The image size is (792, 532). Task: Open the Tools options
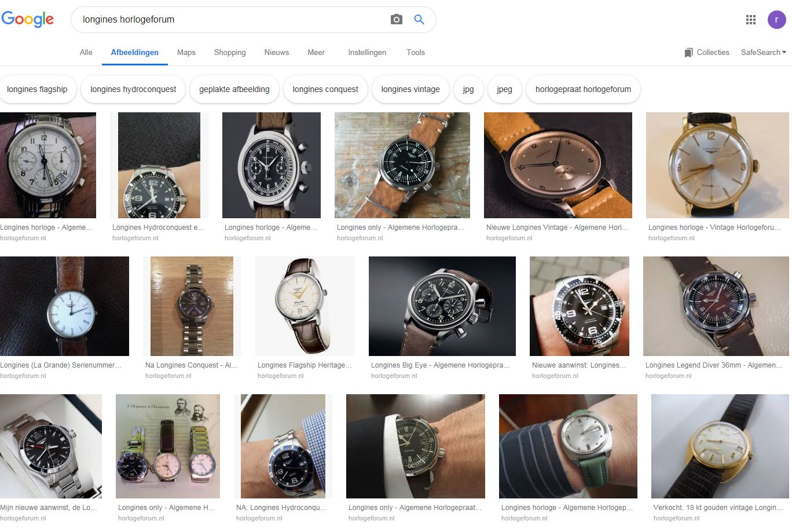[416, 52]
